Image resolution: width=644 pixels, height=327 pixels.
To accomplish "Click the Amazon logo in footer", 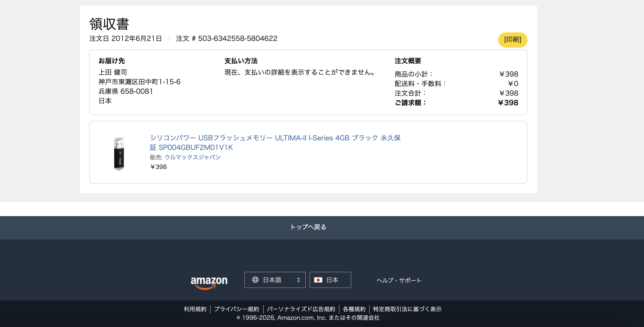I will pyautogui.click(x=209, y=282).
